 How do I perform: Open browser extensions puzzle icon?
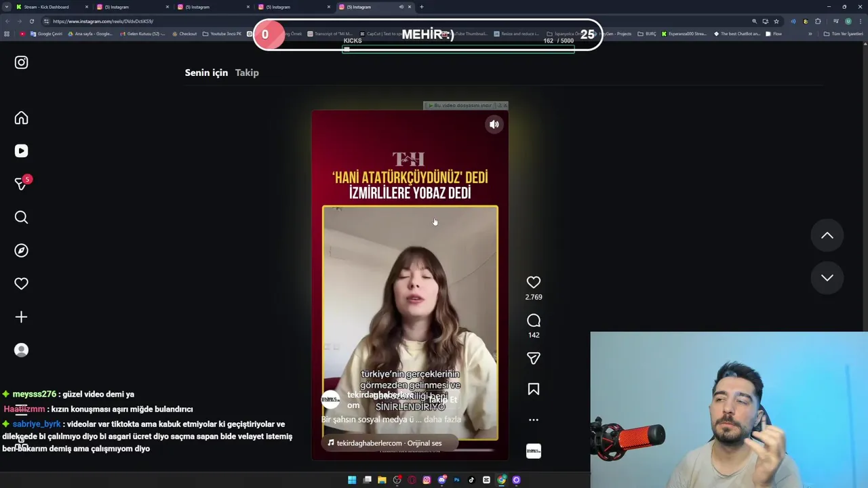818,21
